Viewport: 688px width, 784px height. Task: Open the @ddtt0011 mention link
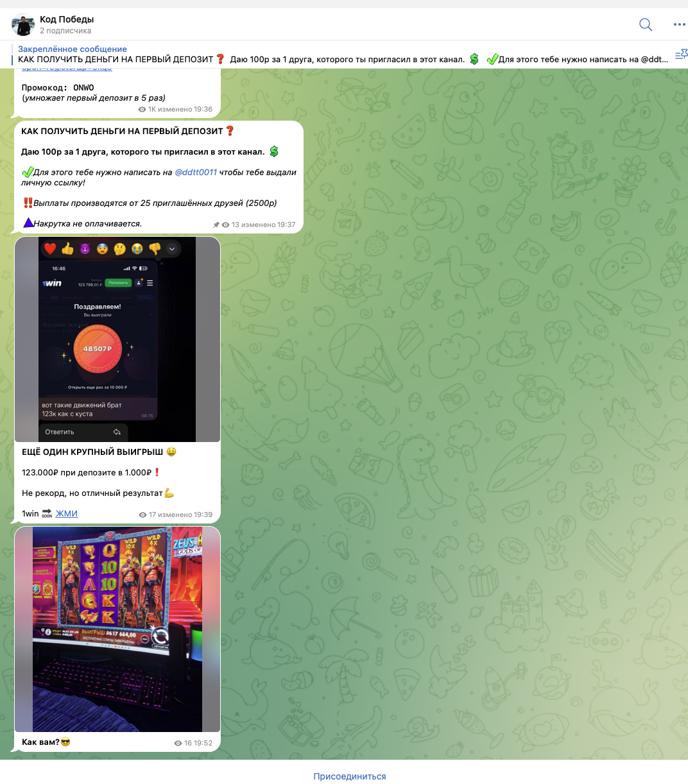tap(196, 172)
